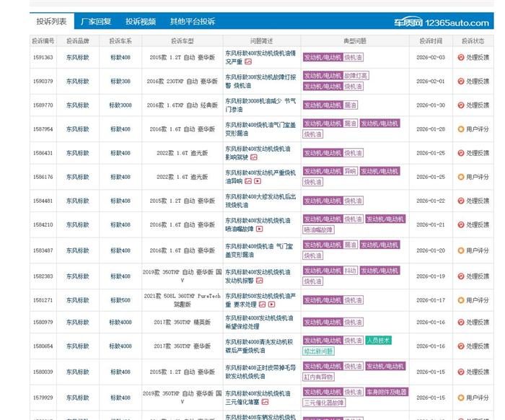
Task: Select the 投诉列表 tab
Action: pos(52,22)
